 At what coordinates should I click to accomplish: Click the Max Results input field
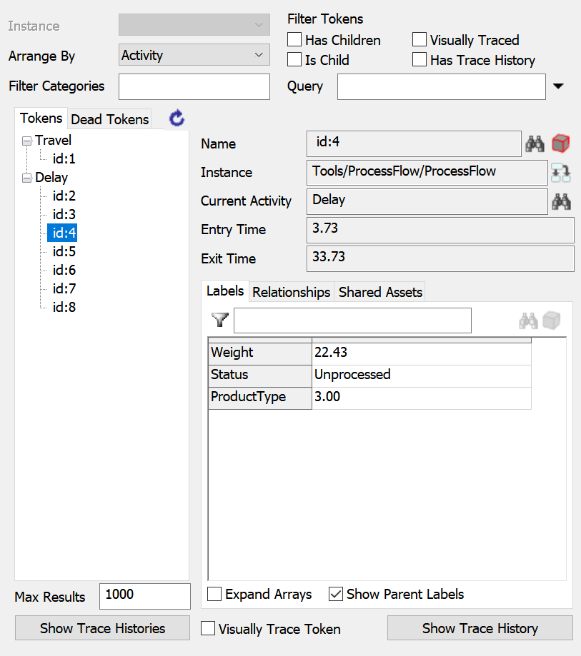point(145,596)
